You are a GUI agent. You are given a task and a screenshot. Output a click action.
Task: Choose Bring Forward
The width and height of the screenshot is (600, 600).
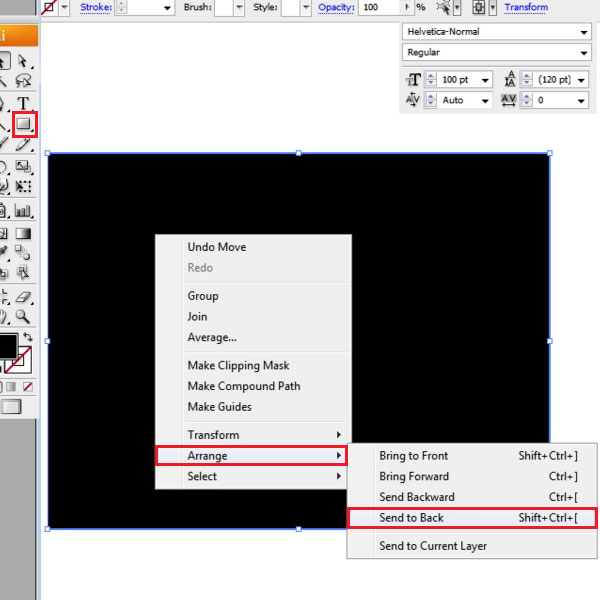[472, 476]
